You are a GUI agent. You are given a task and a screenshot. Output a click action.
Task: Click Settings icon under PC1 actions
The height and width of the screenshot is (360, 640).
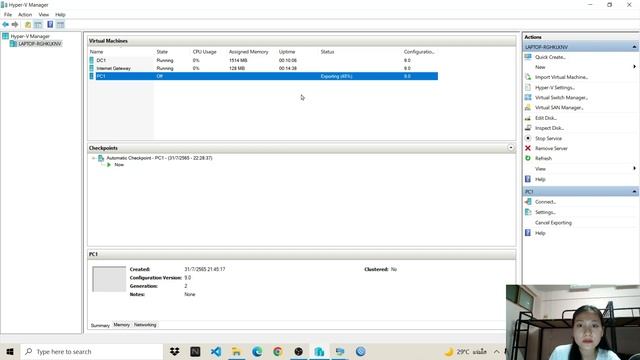528,212
